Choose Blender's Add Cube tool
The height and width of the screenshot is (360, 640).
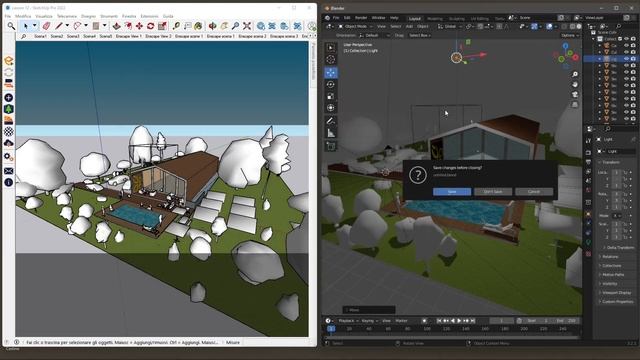(x=331, y=146)
